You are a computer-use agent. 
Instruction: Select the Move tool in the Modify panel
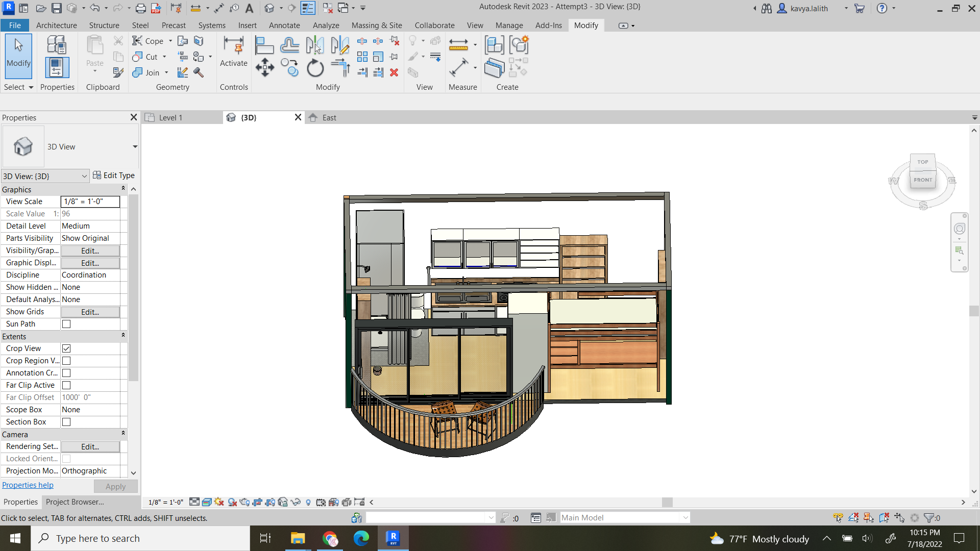click(265, 67)
